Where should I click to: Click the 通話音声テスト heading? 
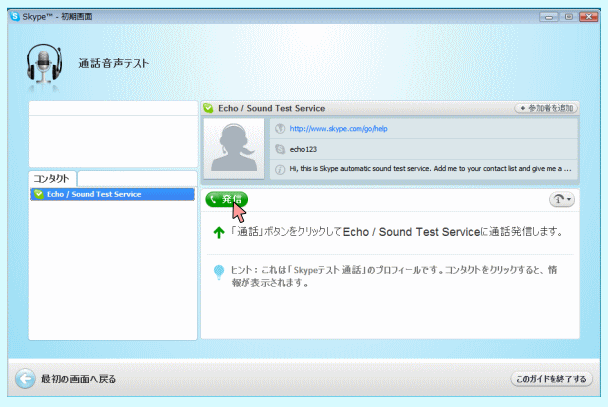click(114, 63)
